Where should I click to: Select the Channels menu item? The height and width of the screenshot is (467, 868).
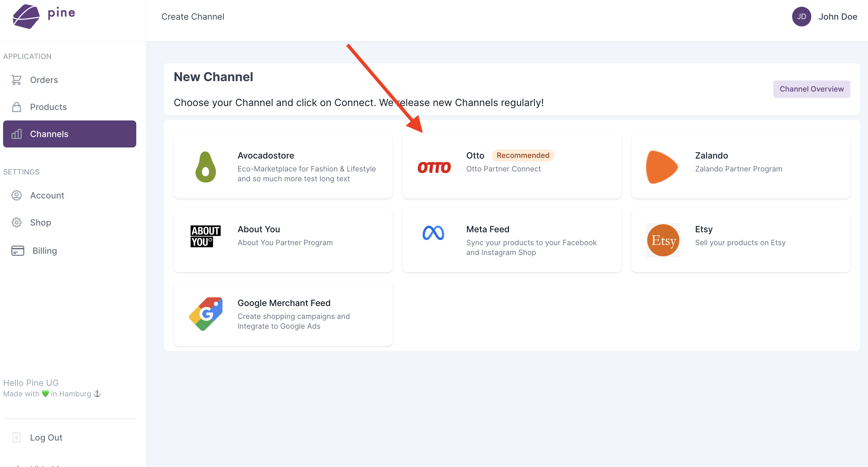(x=69, y=134)
